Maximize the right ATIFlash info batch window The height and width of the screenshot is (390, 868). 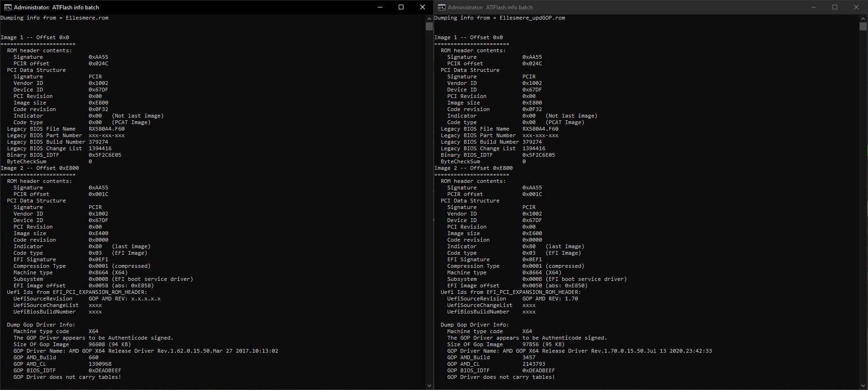coord(835,7)
